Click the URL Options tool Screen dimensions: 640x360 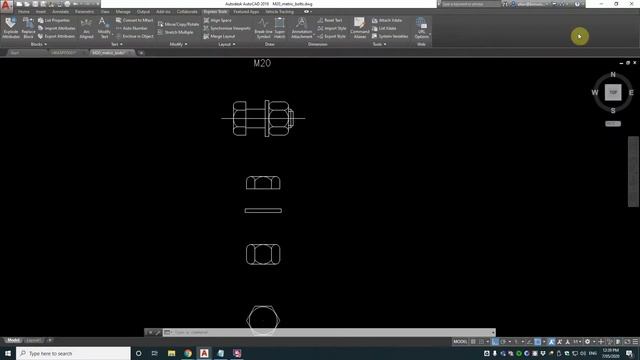click(x=421, y=28)
